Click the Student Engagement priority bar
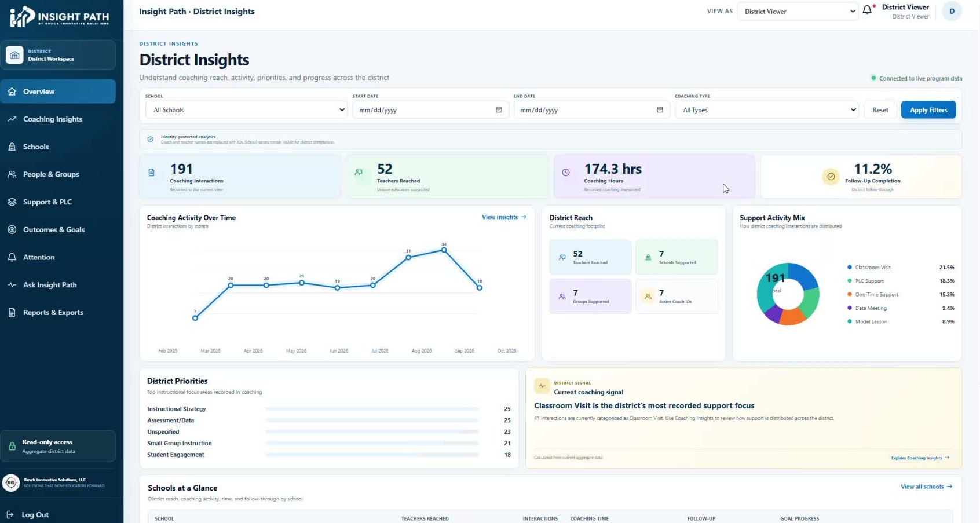Image resolution: width=980 pixels, height=523 pixels. point(372,455)
